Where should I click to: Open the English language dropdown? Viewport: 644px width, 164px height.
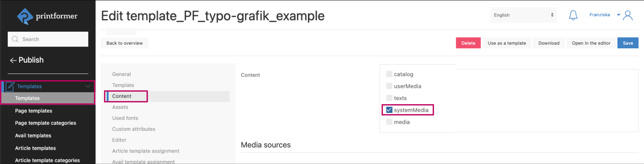(x=523, y=15)
